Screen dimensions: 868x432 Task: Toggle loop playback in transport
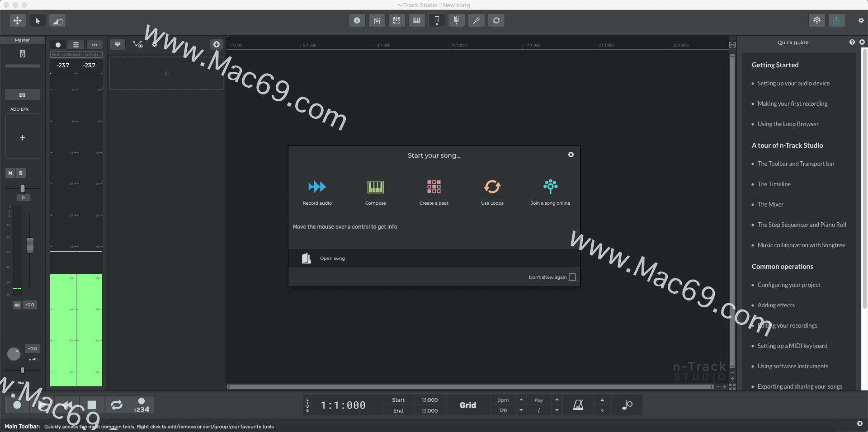(117, 405)
